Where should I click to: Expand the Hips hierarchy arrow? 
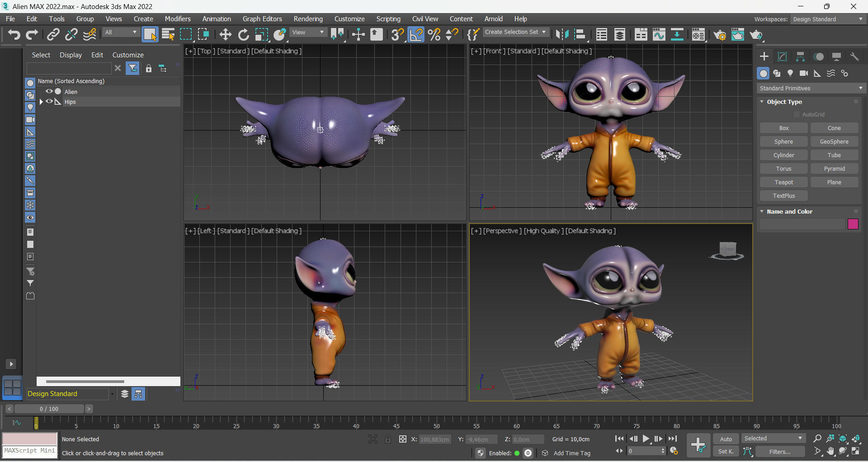(x=41, y=102)
